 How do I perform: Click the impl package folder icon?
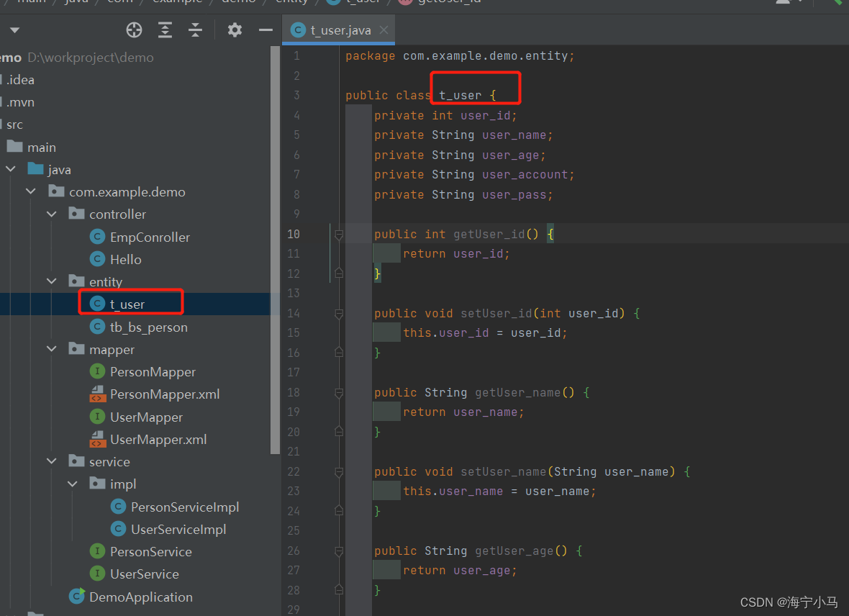(x=97, y=483)
